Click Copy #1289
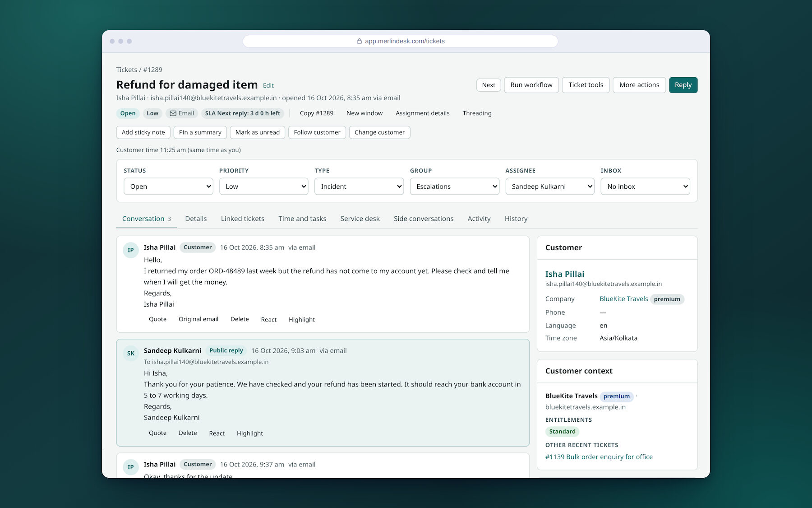 coord(317,113)
